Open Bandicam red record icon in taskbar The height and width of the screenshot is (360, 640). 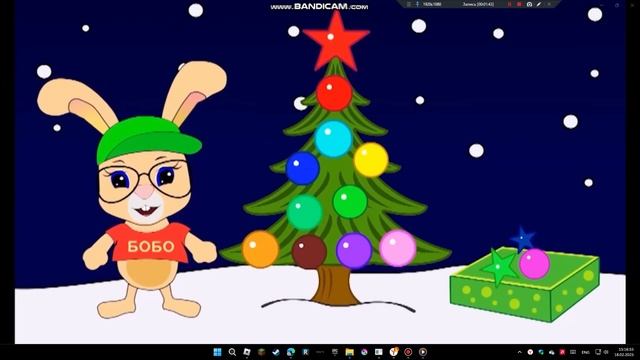coord(408,352)
